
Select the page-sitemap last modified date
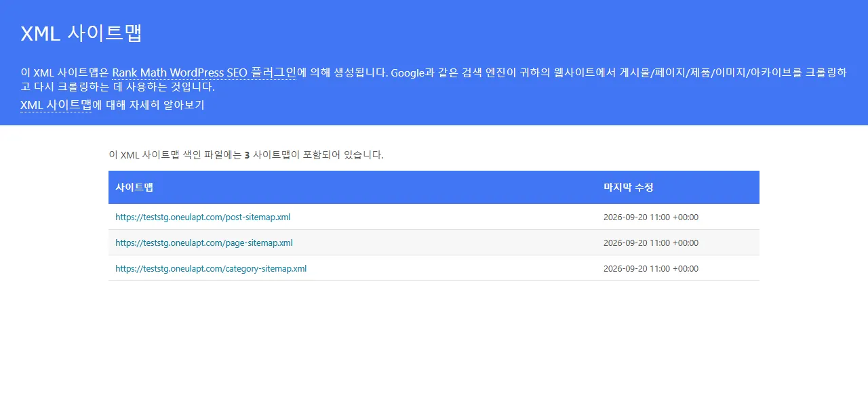coord(651,243)
